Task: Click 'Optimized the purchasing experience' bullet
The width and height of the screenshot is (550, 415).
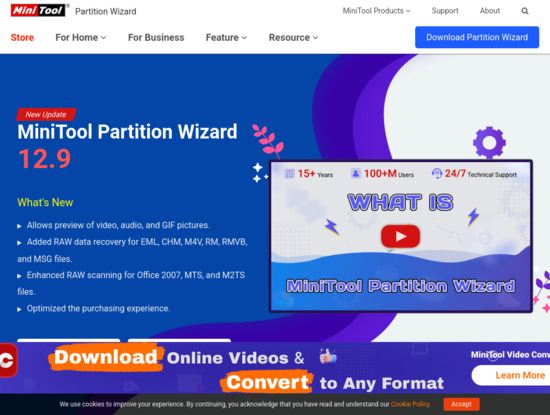Action: pos(98,309)
